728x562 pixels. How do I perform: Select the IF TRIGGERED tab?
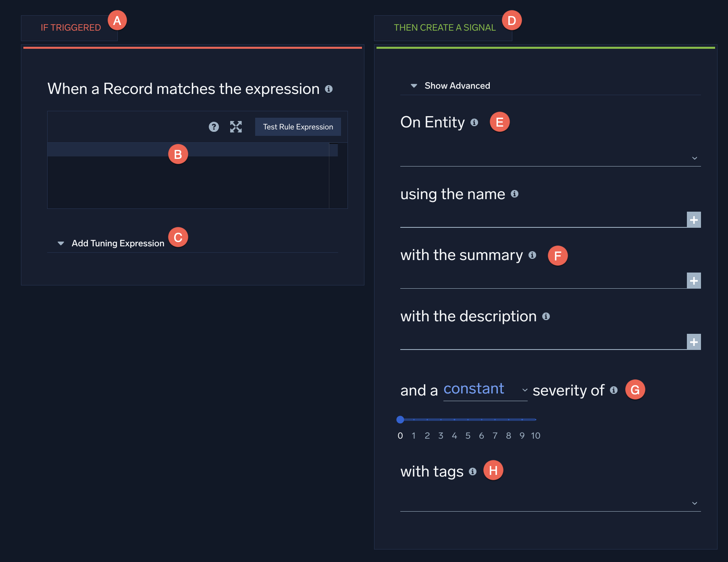[71, 28]
